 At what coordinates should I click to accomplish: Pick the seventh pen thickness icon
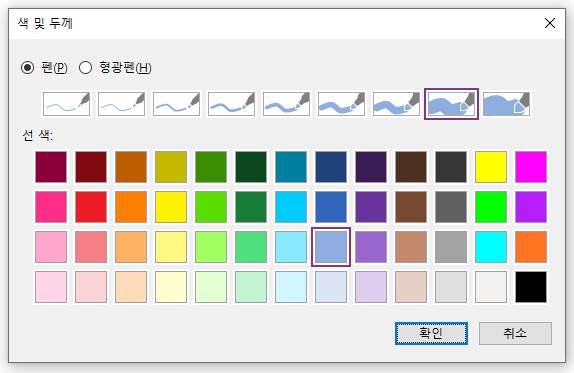coord(396,104)
